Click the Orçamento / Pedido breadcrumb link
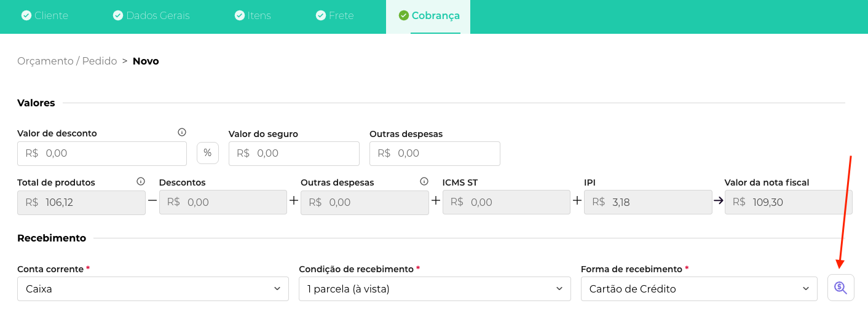This screenshot has height=314, width=868. point(67,61)
